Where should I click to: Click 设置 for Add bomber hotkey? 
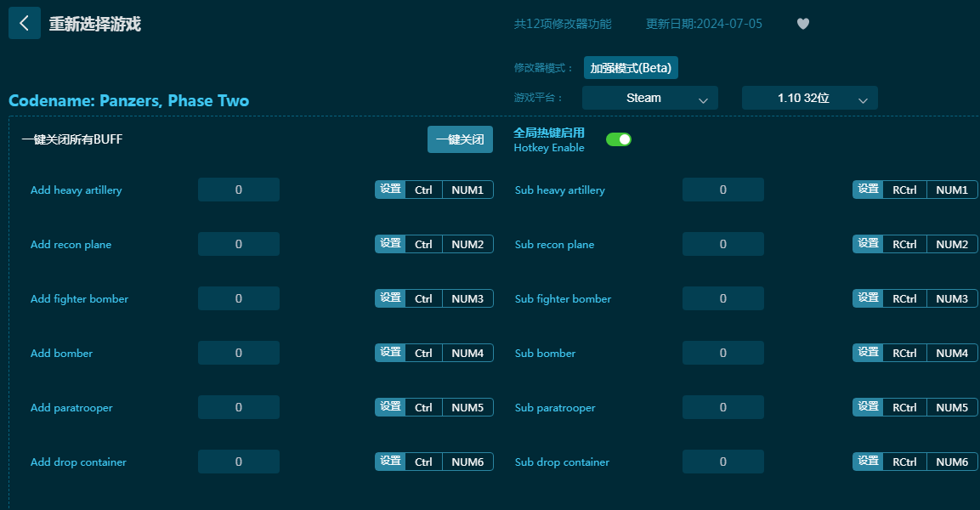391,353
